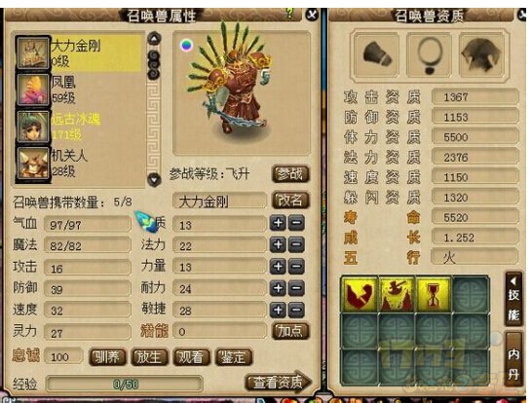Decrease 敏捷 with minus button
The image size is (532, 403).
[x=296, y=310]
